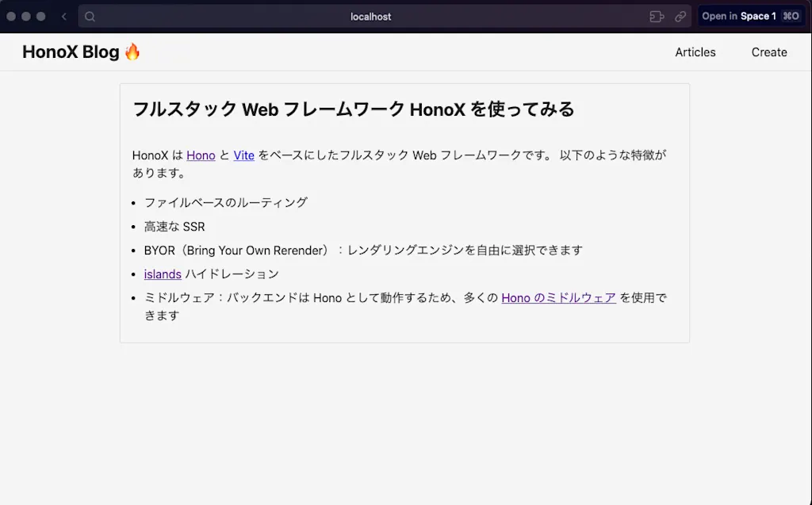Viewport: 812px width, 505px height.
Task: Click the BYOR (Bring Your Own Rerender) item
Action: coord(363,251)
